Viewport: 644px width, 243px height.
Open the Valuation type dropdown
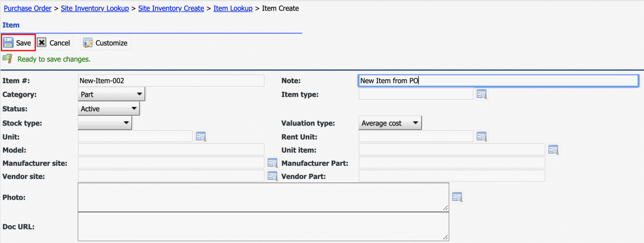tap(390, 123)
